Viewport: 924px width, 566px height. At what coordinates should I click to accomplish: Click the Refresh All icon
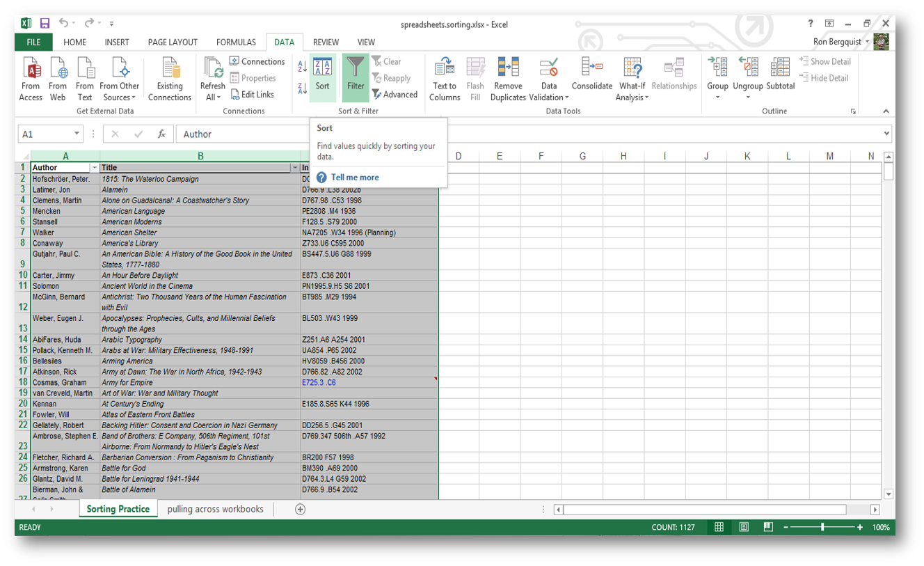pyautogui.click(x=212, y=77)
